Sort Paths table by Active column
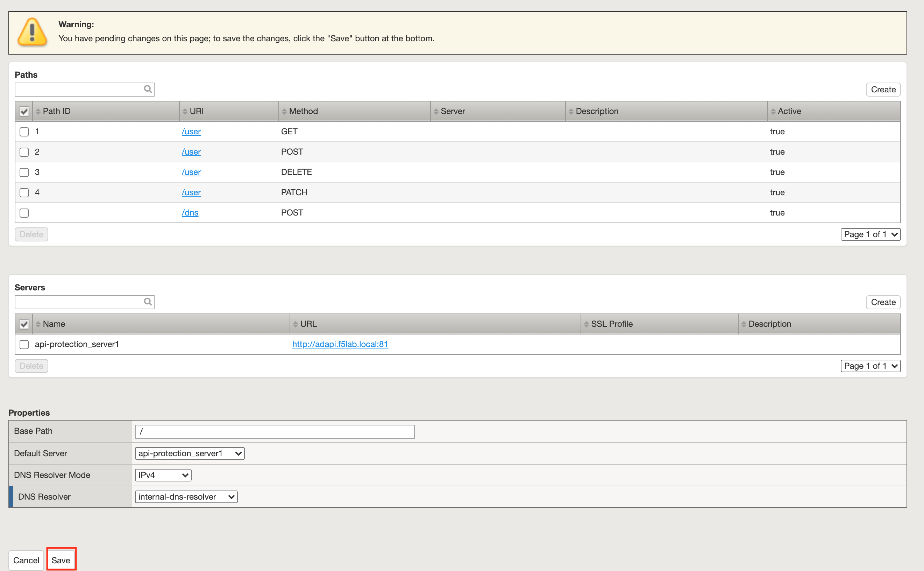924x571 pixels. (834, 111)
